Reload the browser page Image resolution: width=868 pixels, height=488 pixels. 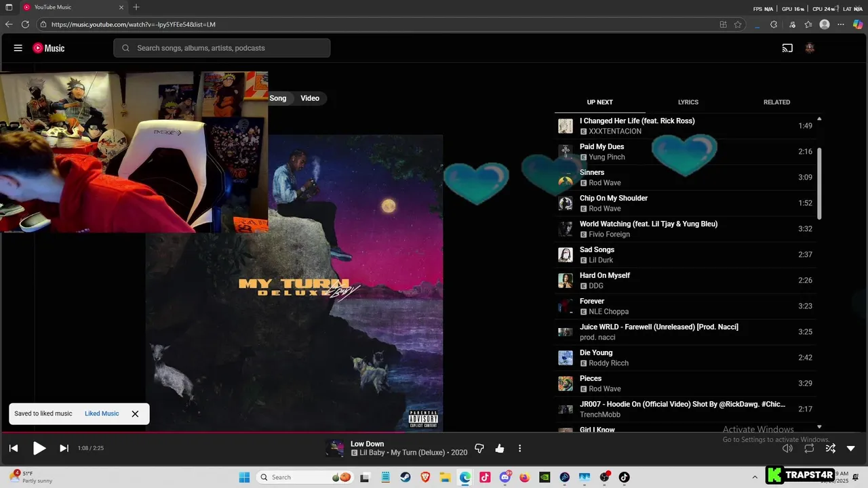[25, 24]
